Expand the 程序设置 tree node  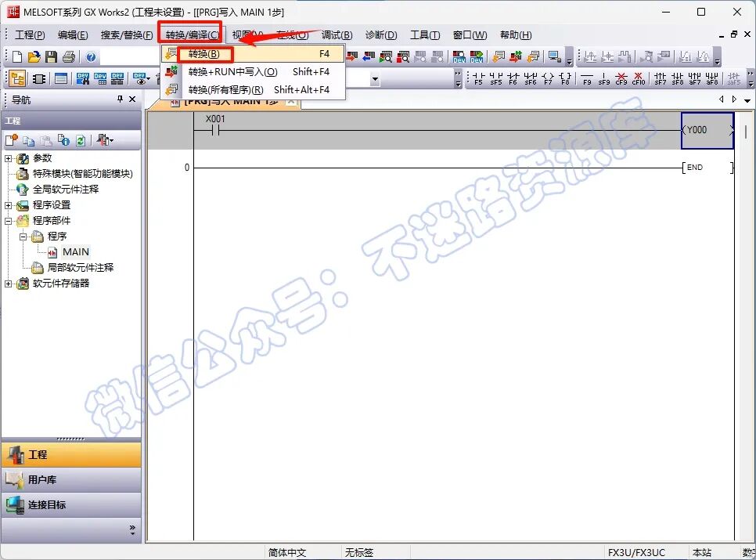tap(8, 205)
